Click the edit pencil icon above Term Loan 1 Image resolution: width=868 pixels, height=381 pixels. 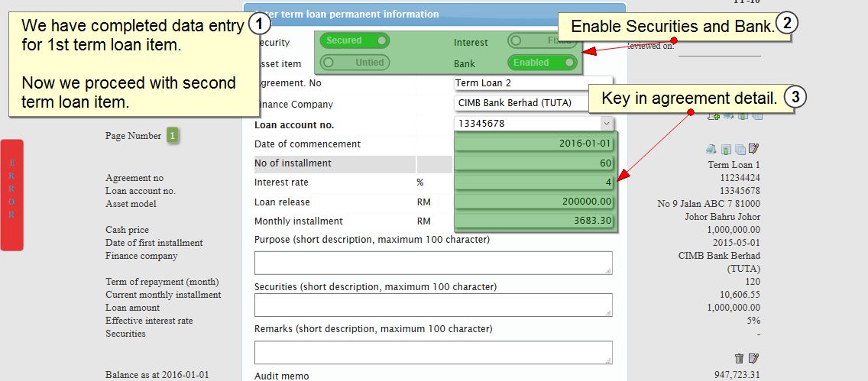click(754, 149)
